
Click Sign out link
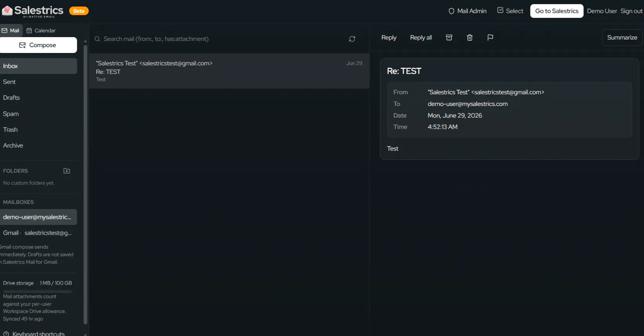click(631, 11)
